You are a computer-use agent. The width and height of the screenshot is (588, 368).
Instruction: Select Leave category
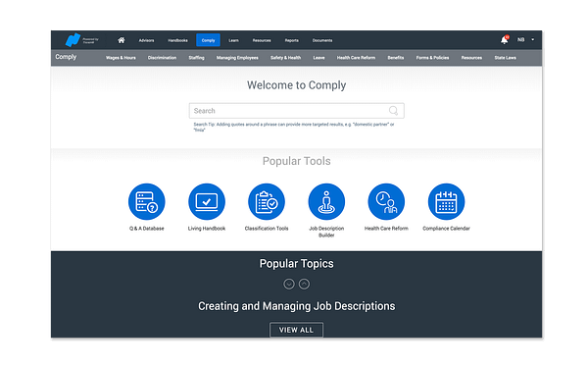[x=319, y=58]
